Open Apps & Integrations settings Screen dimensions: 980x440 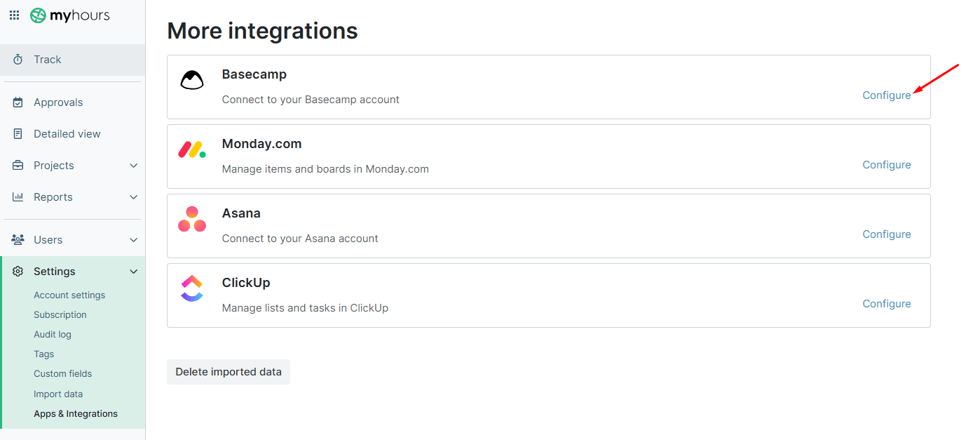pos(75,413)
